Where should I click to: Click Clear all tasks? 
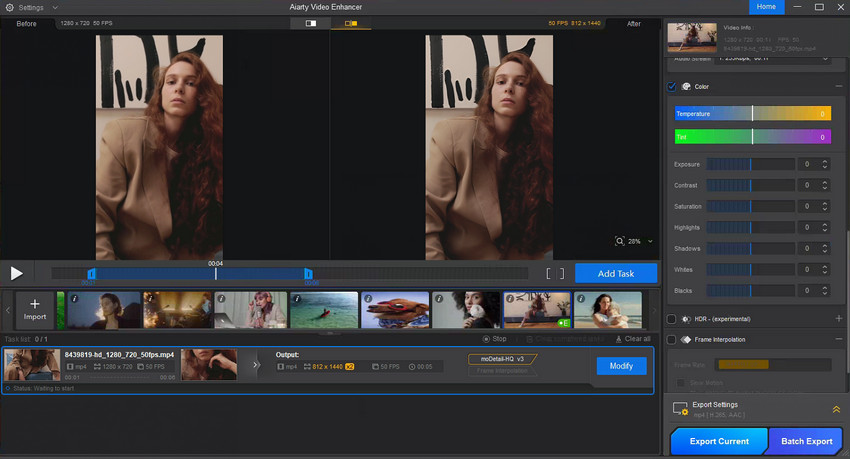point(633,339)
